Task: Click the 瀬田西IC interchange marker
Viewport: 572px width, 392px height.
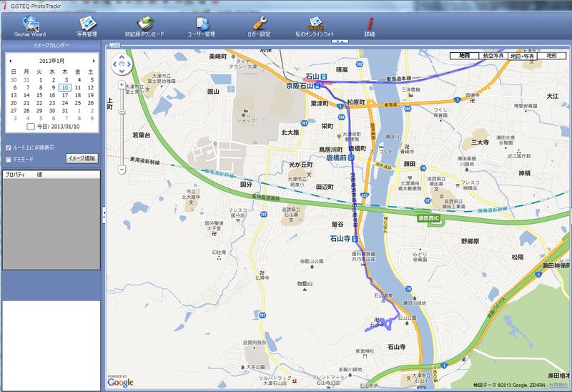Action: tap(429, 218)
